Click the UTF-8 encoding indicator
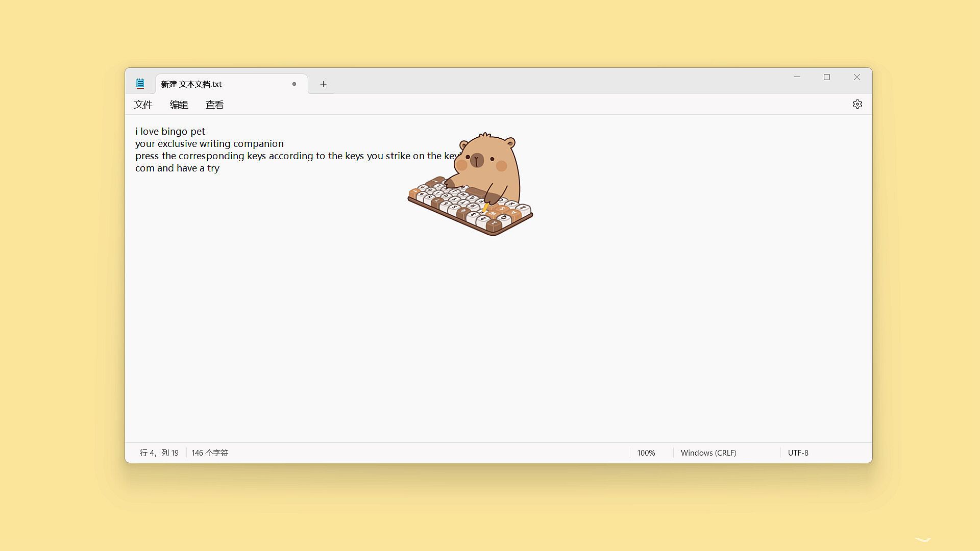The width and height of the screenshot is (980, 551). tap(798, 453)
